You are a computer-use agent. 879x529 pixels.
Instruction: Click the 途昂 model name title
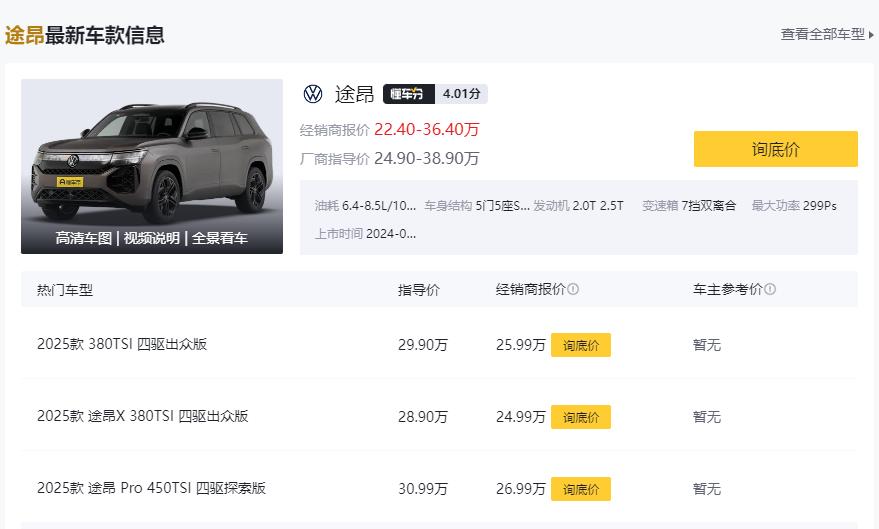pos(354,94)
